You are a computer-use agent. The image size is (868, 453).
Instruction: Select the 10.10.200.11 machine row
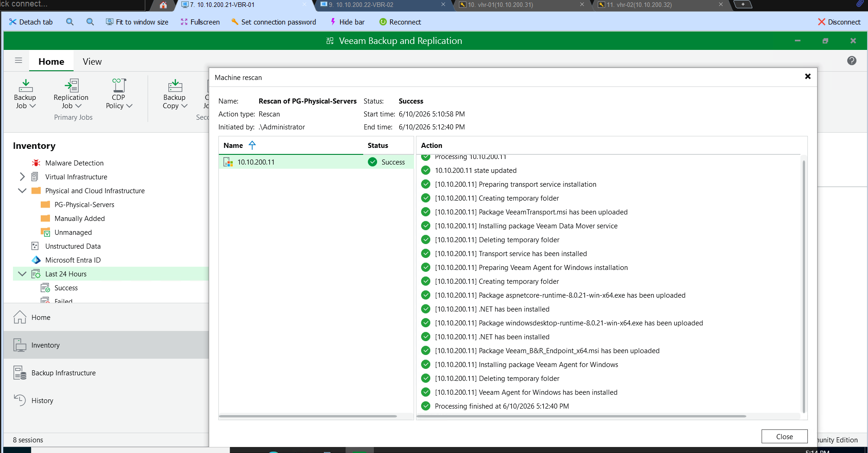coord(316,162)
